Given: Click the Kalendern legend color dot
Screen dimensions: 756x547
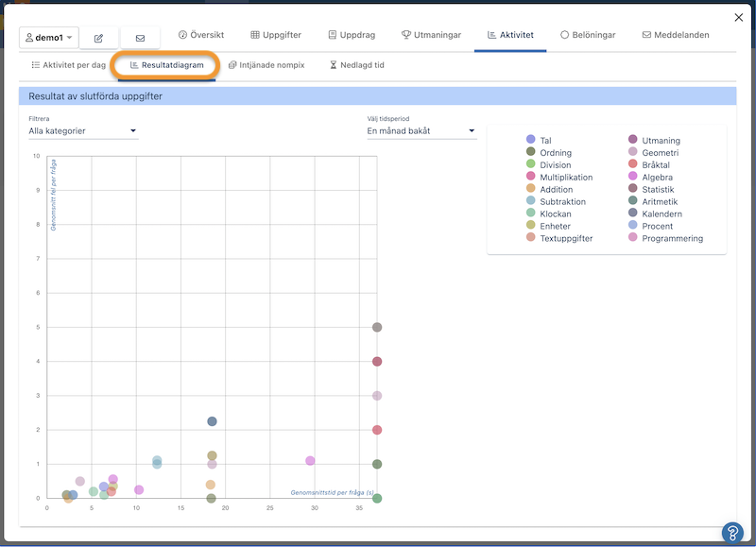Looking at the screenshot, I should point(633,214).
